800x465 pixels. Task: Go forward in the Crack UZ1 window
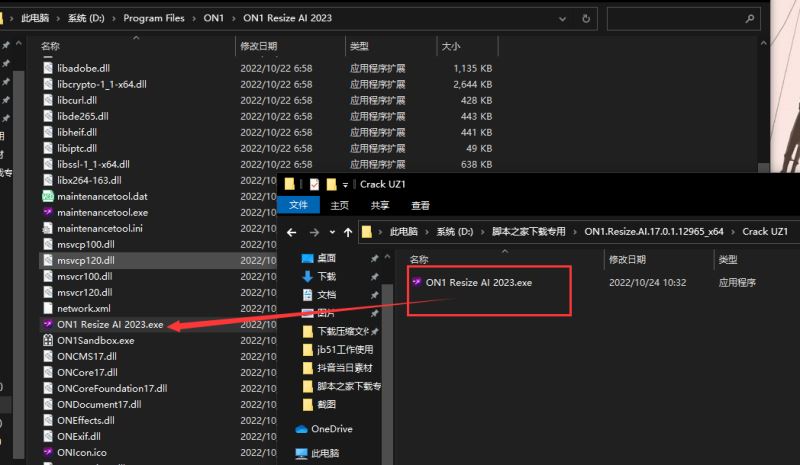coord(314,232)
